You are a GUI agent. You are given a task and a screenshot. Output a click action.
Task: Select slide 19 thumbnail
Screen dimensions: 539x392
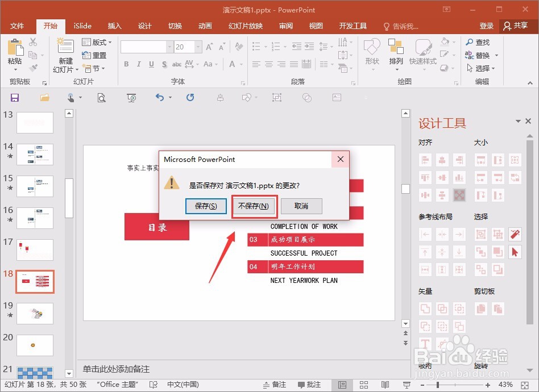point(35,314)
